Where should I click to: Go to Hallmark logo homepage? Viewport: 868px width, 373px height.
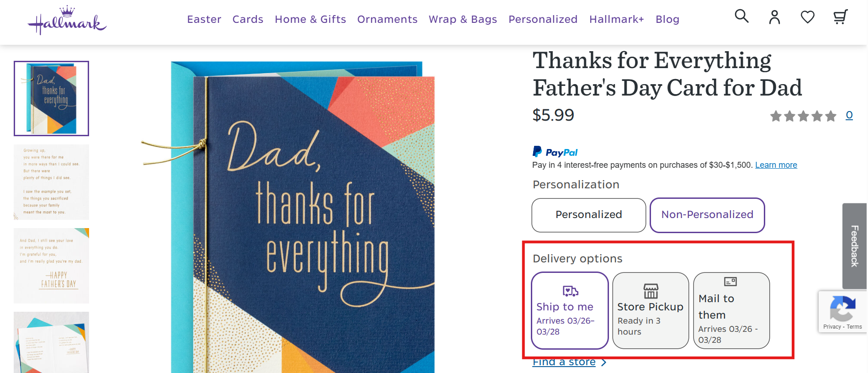click(67, 21)
